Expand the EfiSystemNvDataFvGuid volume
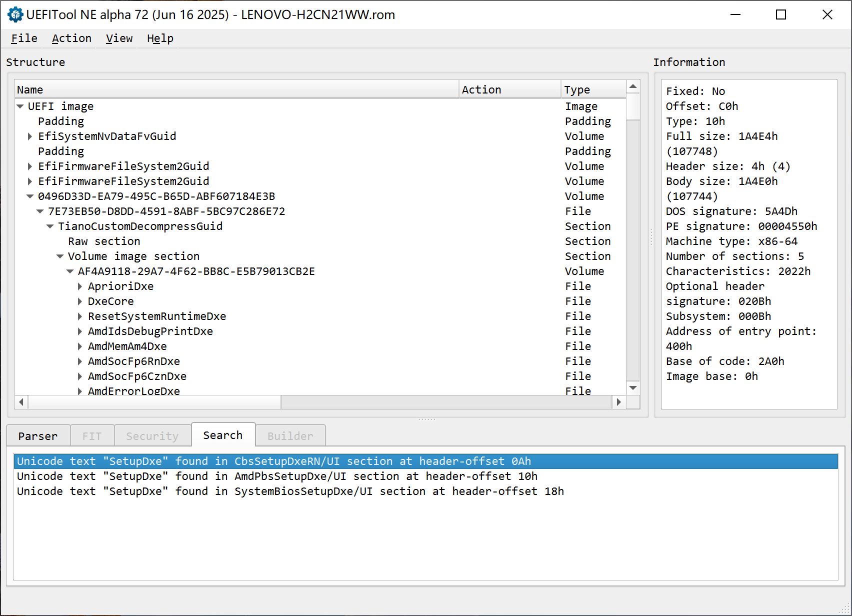 [x=30, y=136]
